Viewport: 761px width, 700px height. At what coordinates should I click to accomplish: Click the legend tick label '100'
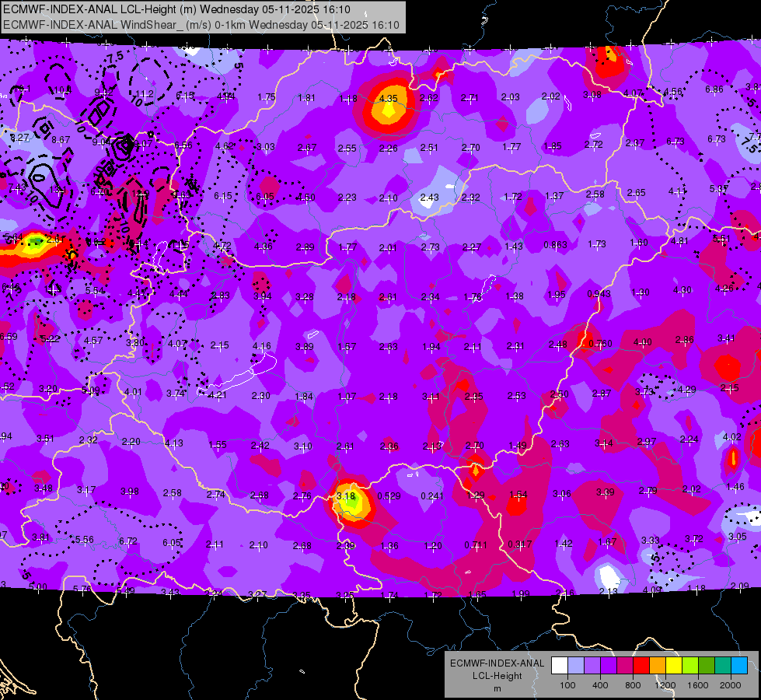click(567, 685)
